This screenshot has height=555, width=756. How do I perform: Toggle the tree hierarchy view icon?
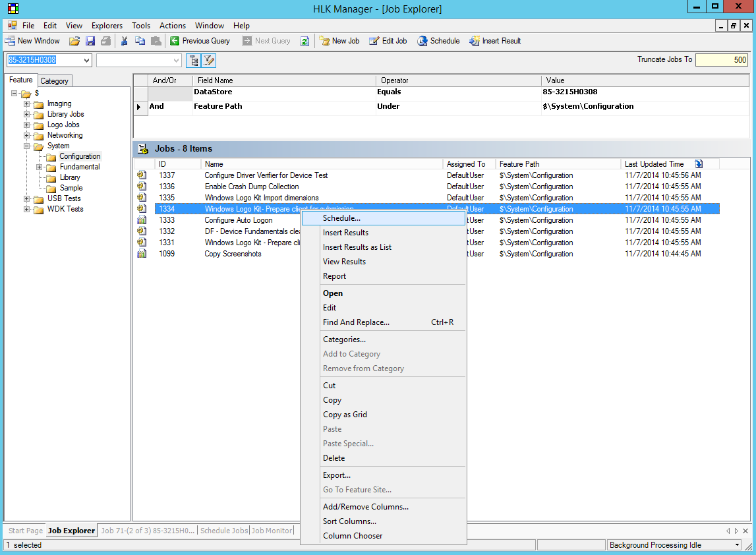[194, 61]
